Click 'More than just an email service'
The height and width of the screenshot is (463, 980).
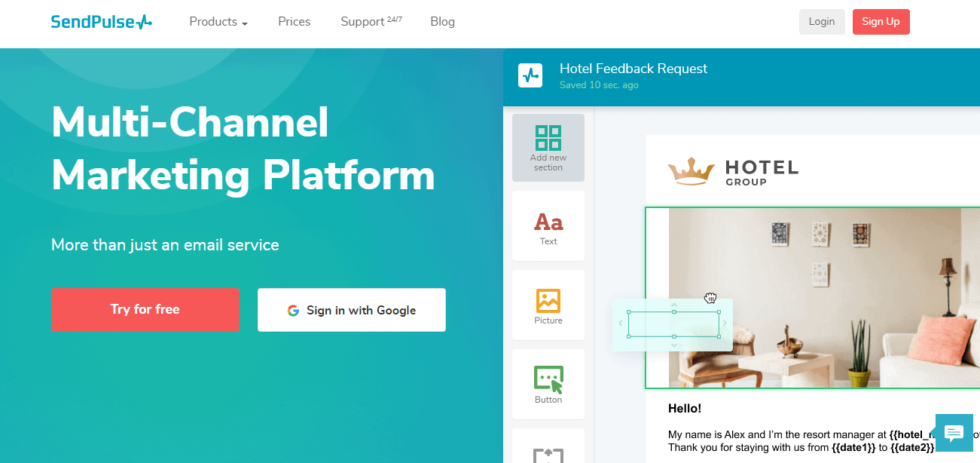point(165,245)
